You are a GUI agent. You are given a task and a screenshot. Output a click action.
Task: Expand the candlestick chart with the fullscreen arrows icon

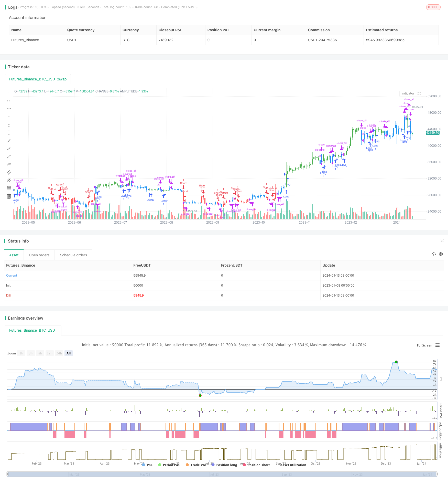pyautogui.click(x=419, y=93)
